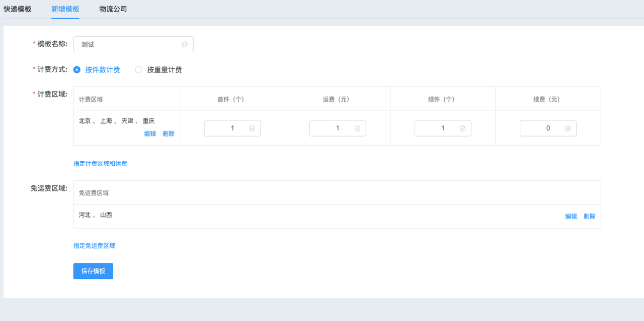
Task: Click 删除 for 北京、上海 billing region
Action: pos(169,134)
